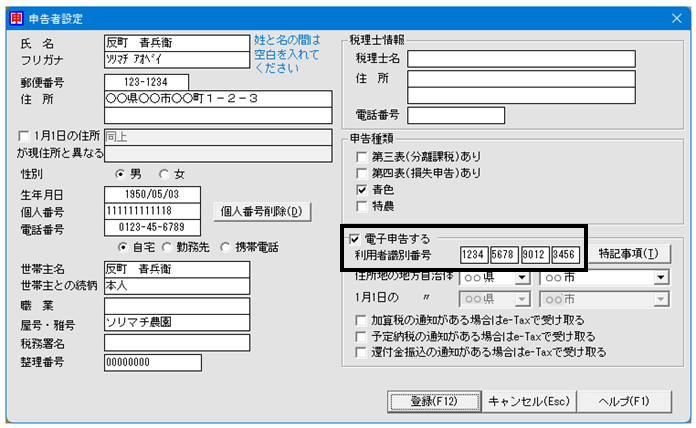Click the 世帯主との続柄 field
Screen dimensions: 696x428
(177, 286)
